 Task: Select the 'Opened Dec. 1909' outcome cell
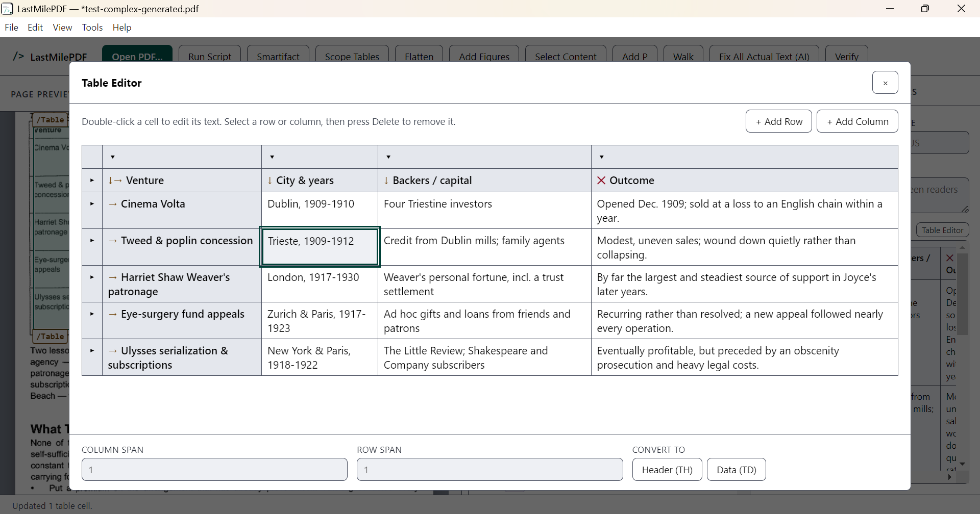[744, 210]
